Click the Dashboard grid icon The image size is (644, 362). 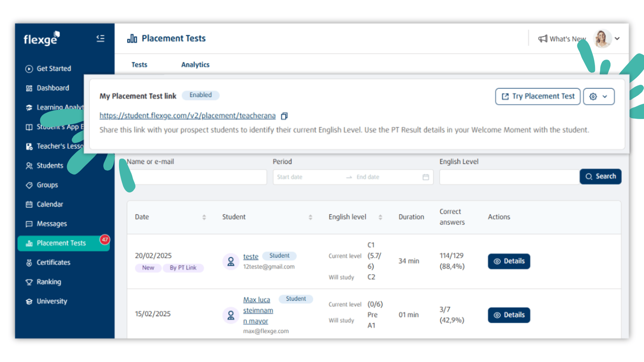(29, 88)
